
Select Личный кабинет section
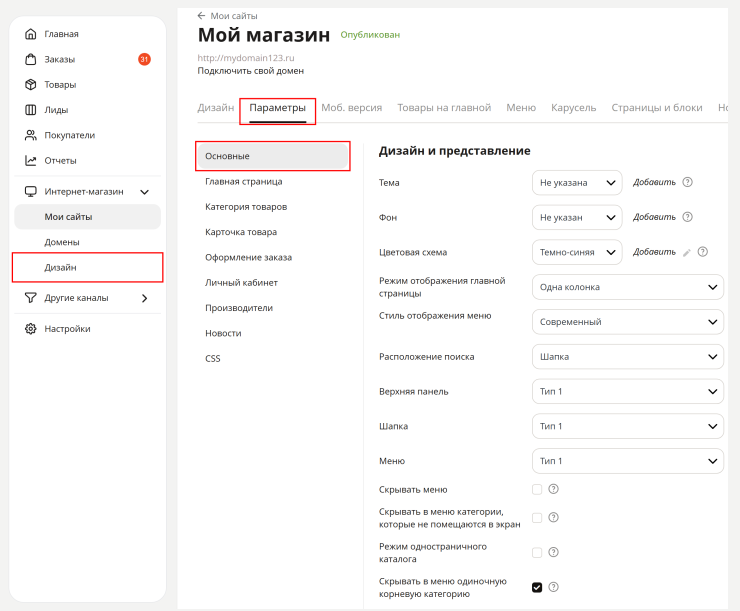(x=241, y=283)
